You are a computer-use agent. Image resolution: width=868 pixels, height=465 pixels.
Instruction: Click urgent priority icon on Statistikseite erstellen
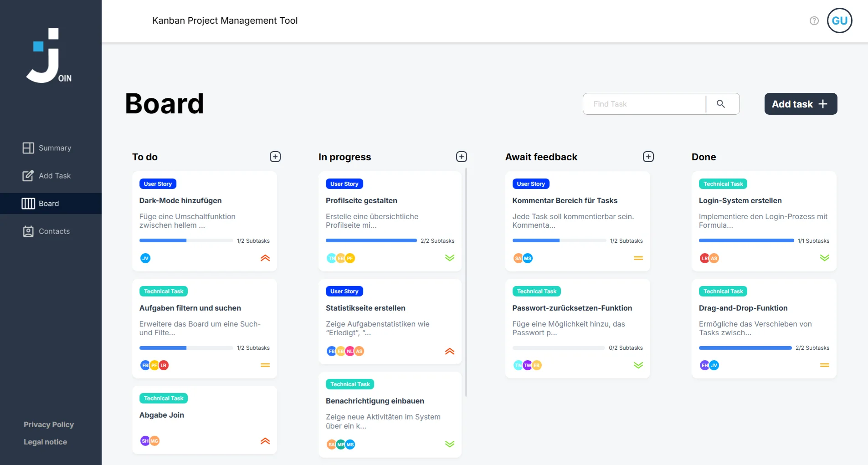click(450, 351)
